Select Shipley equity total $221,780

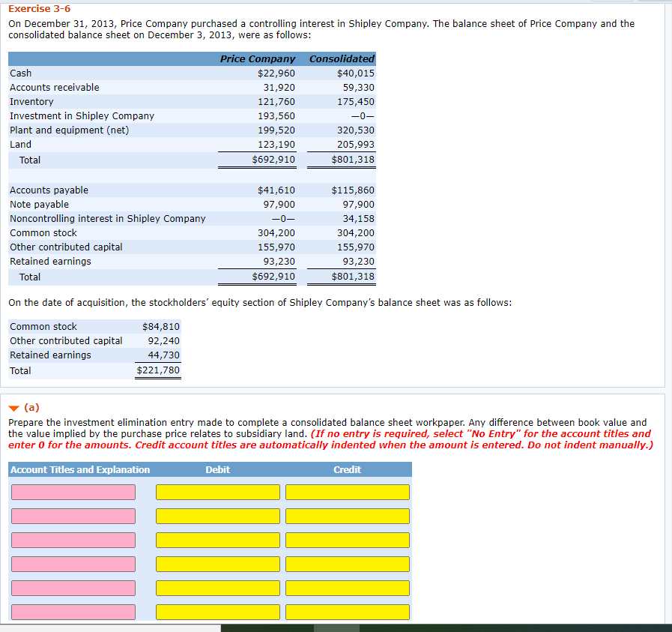point(158,370)
